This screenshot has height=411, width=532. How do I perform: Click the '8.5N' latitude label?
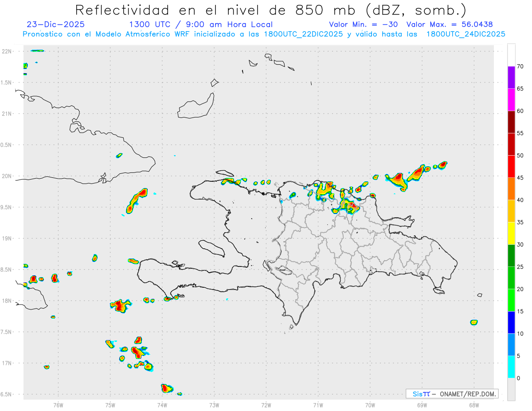6,270
